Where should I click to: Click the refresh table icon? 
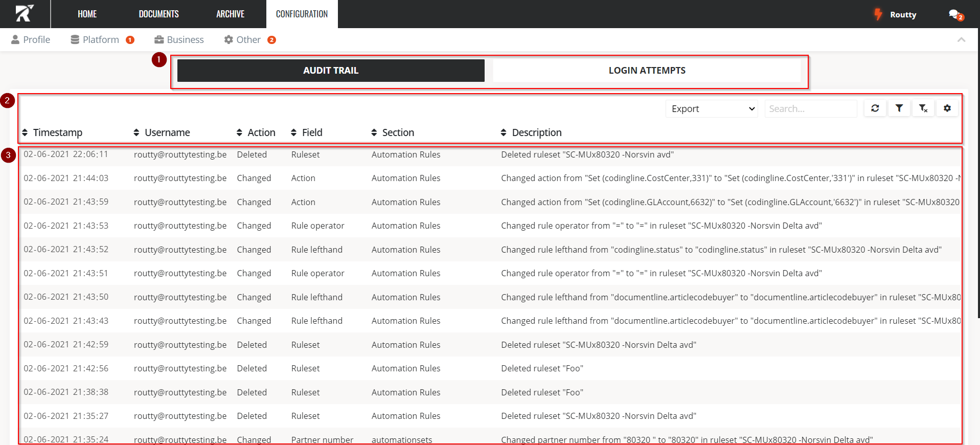pos(875,108)
